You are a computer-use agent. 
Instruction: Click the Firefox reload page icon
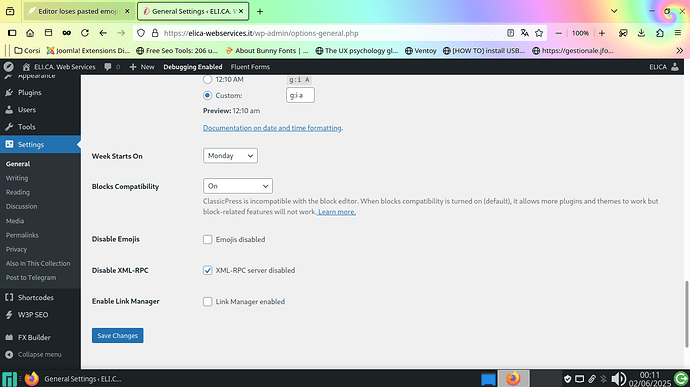click(85, 33)
